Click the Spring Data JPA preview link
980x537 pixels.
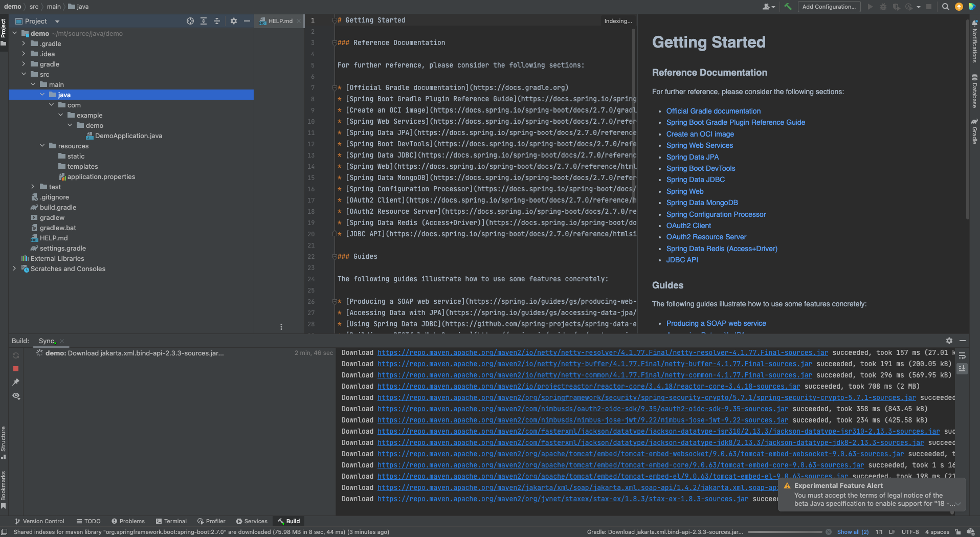coord(692,157)
